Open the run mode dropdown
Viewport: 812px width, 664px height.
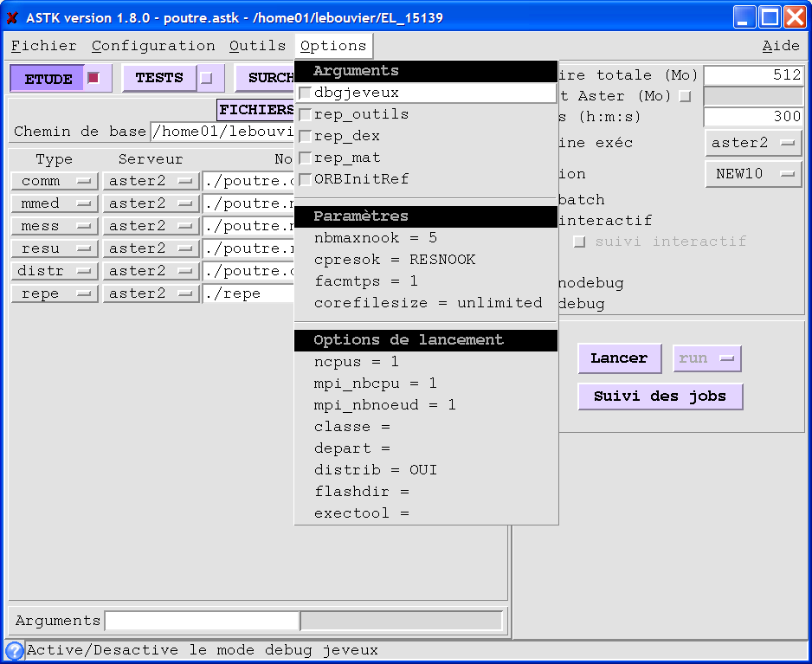[706, 358]
